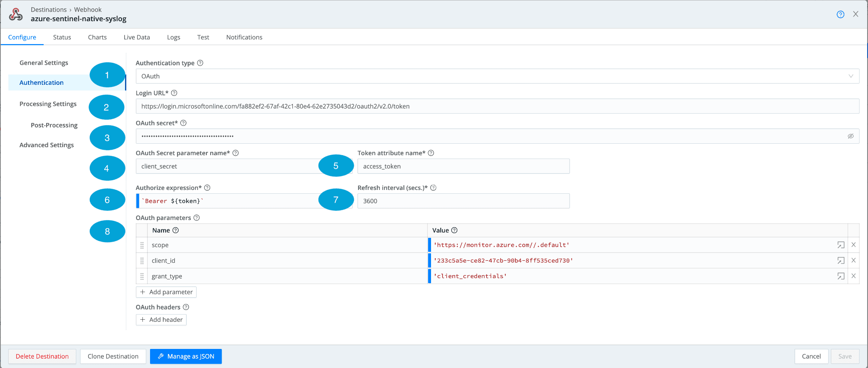
Task: Click the Add parameter button
Action: (x=166, y=292)
